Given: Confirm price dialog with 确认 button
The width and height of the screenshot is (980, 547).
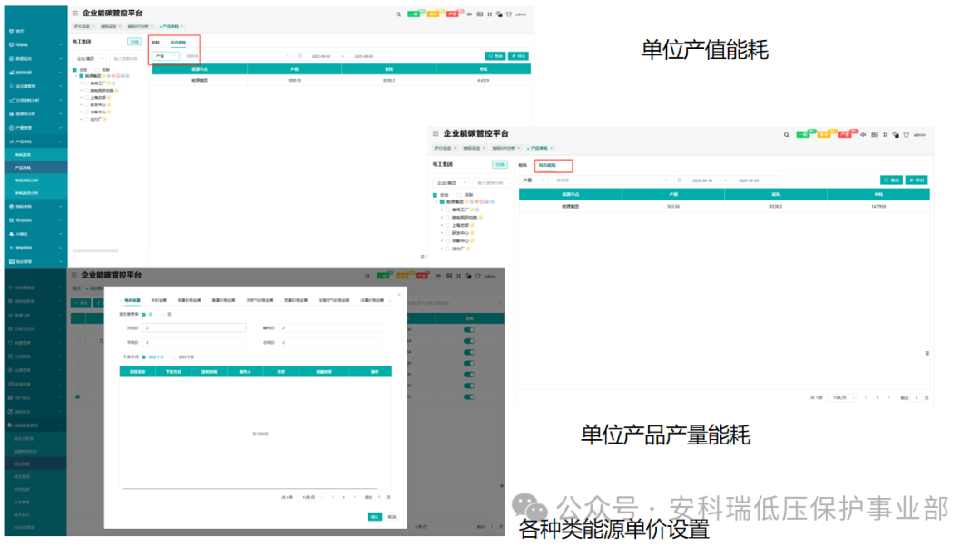Looking at the screenshot, I should point(375,517).
